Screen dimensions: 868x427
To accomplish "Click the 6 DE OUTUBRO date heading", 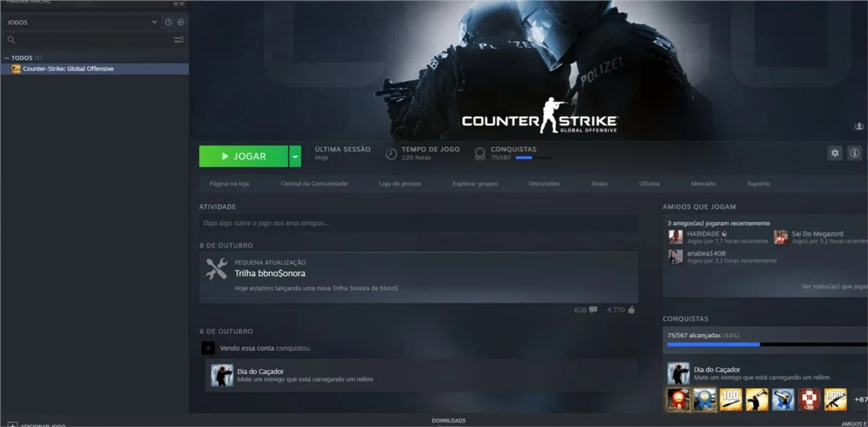I will point(226,331).
